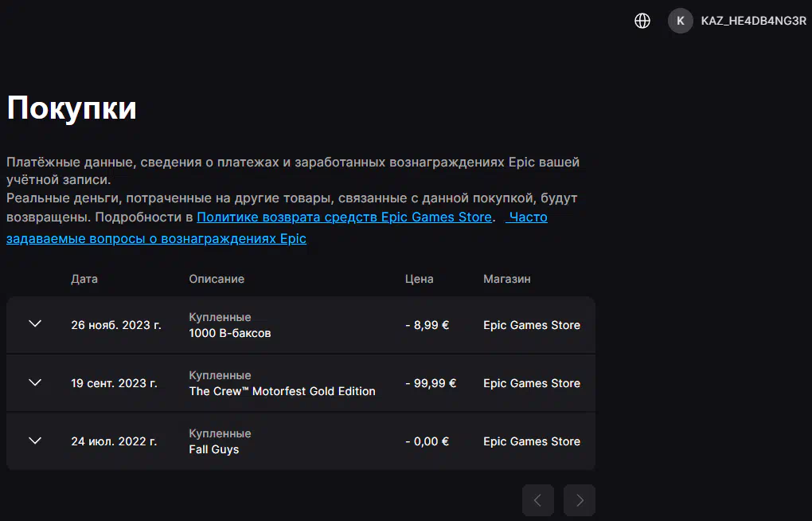The image size is (812, 521).
Task: Click the 26 нояб. 2023 date
Action: (x=116, y=325)
